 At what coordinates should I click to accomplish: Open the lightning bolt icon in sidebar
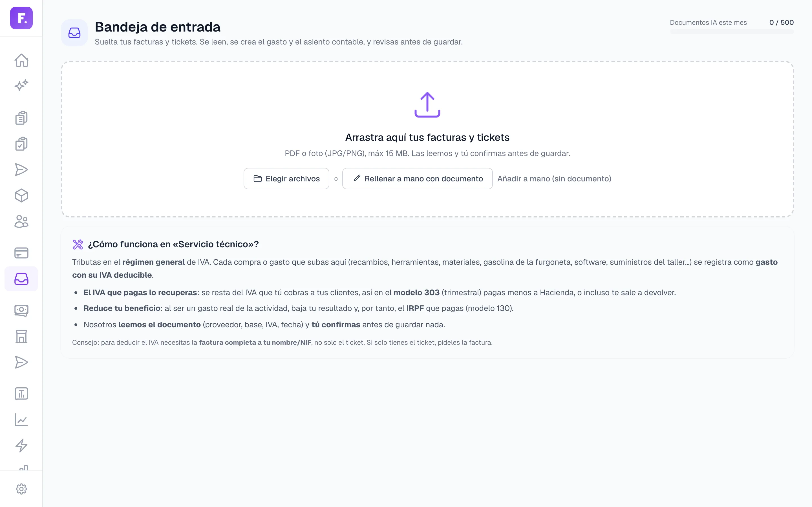(21, 445)
